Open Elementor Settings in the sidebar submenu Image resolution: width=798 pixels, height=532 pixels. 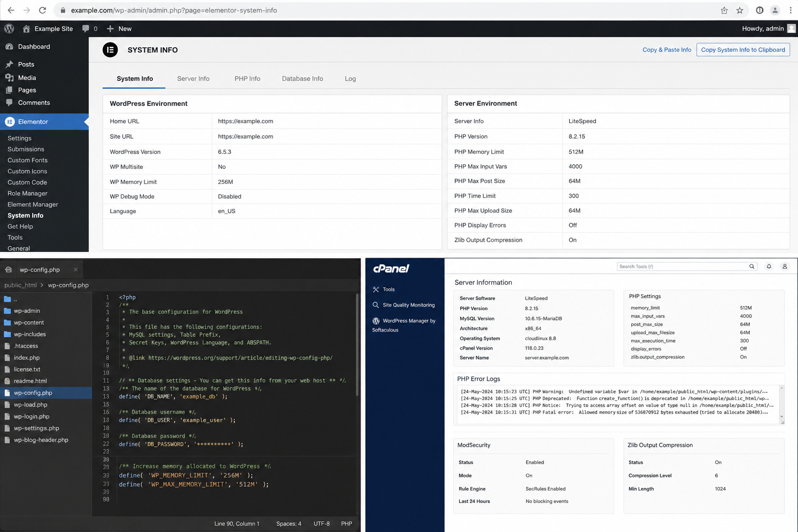(x=20, y=138)
